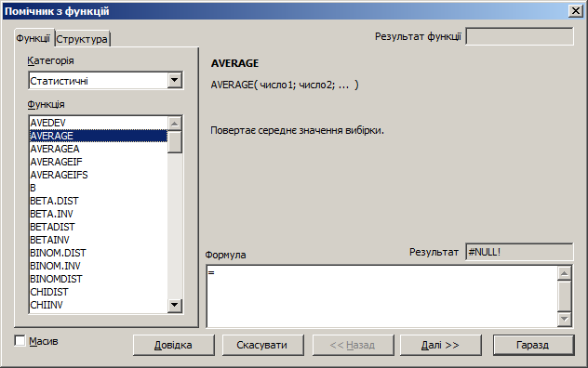Click formula box scrollbar down arrow

click(565, 320)
